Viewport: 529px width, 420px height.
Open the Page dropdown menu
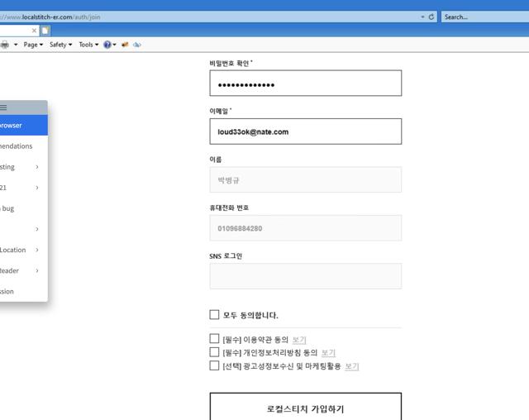(32, 45)
